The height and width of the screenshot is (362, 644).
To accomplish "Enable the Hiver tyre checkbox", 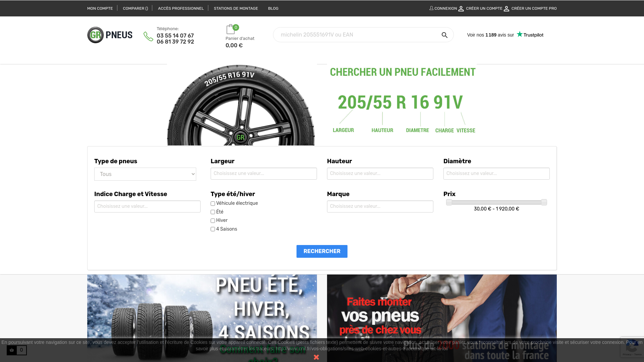I will [x=213, y=221].
